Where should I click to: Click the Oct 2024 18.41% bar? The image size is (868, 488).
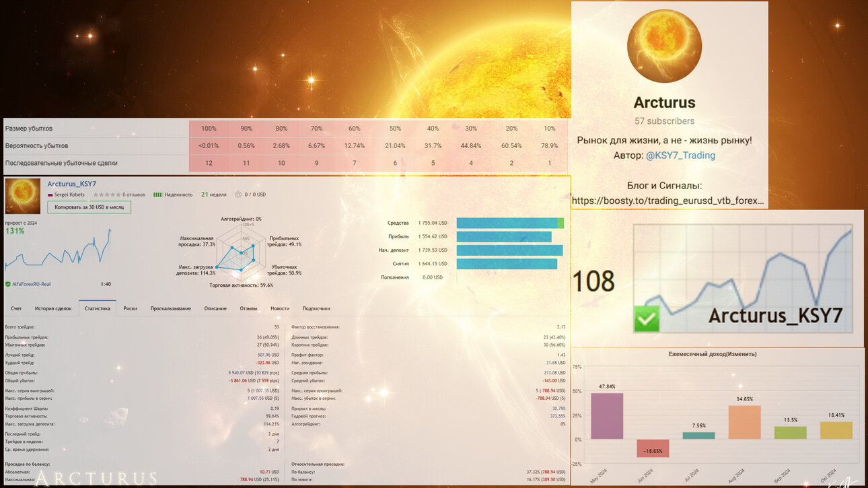pyautogui.click(x=836, y=431)
